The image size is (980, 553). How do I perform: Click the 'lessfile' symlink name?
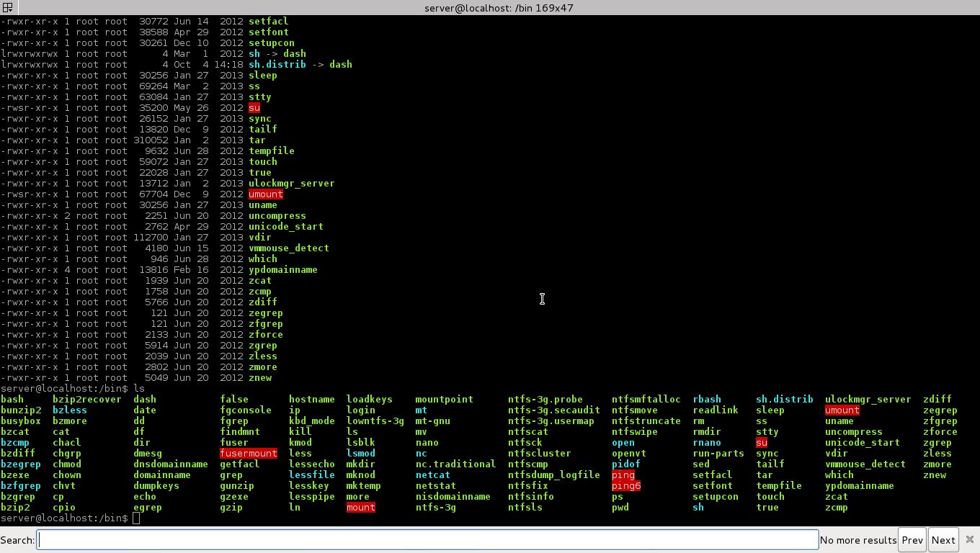[x=311, y=475]
